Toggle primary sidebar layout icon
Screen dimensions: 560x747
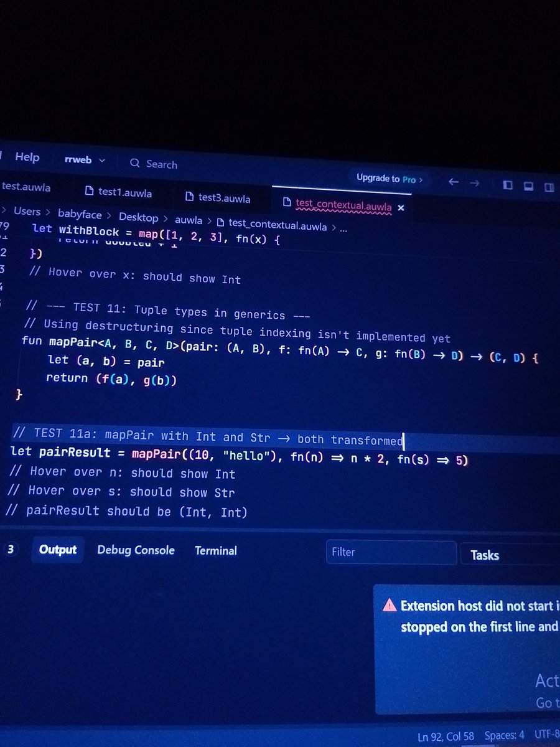click(x=508, y=185)
